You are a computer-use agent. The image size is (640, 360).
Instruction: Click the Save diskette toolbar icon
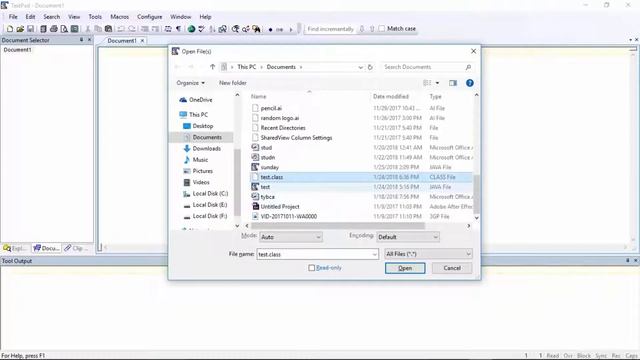pyautogui.click(x=31, y=29)
